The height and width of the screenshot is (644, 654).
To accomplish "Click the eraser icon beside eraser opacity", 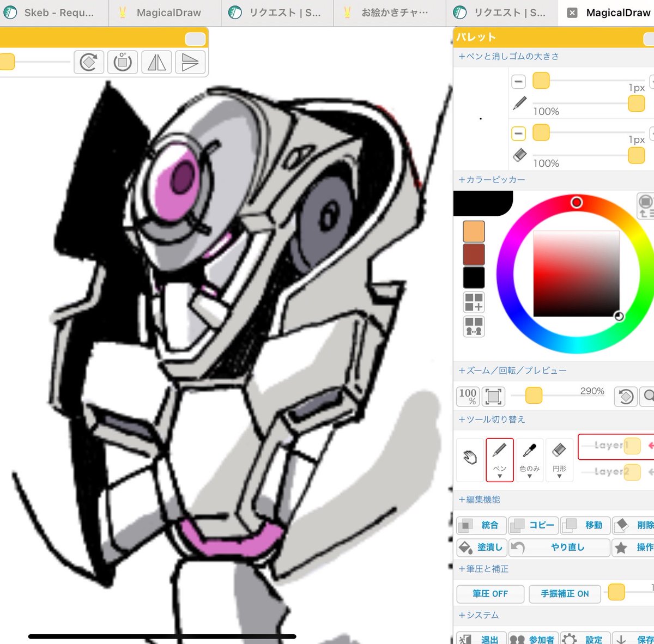I will pyautogui.click(x=519, y=155).
